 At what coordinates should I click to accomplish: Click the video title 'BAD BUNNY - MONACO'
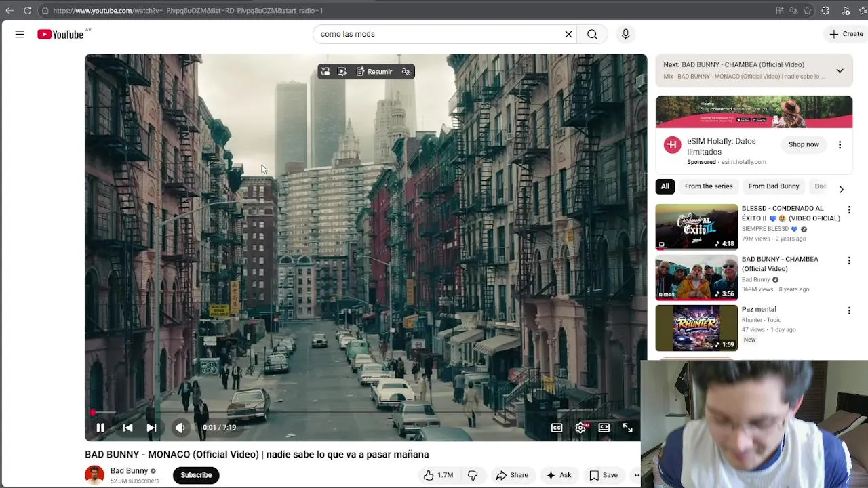click(257, 455)
